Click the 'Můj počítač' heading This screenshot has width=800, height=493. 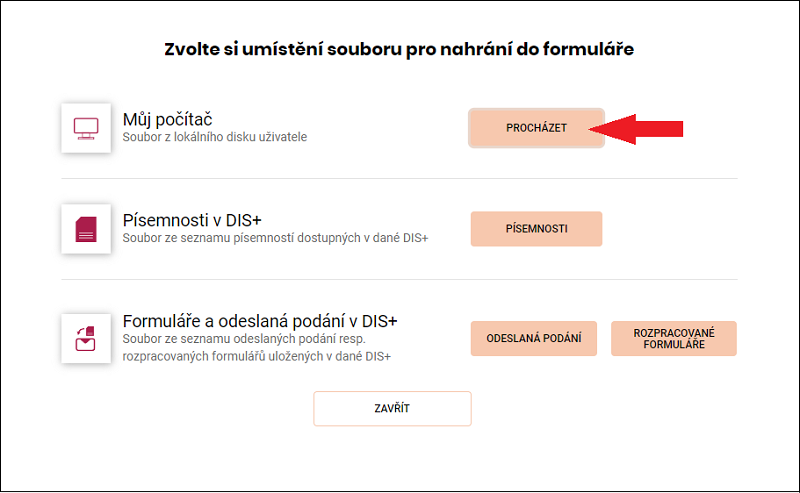click(x=167, y=119)
